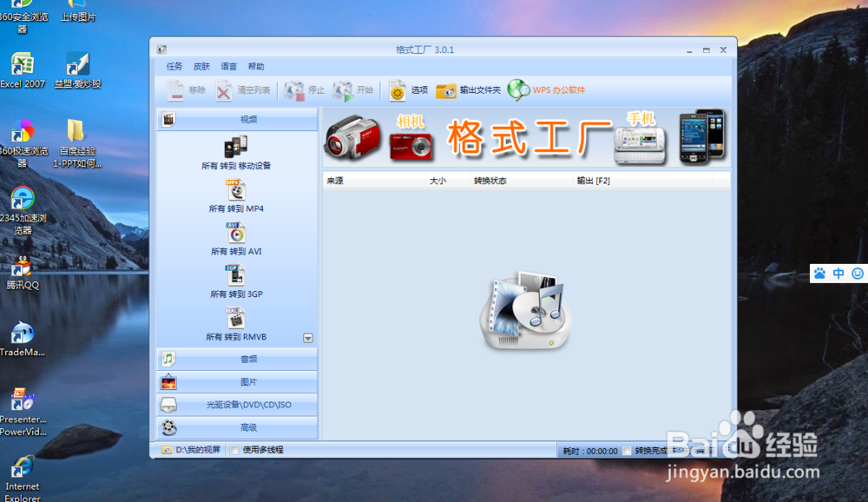The image size is (868, 502).
Task: Click the 大小 column header
Action: coord(447,181)
